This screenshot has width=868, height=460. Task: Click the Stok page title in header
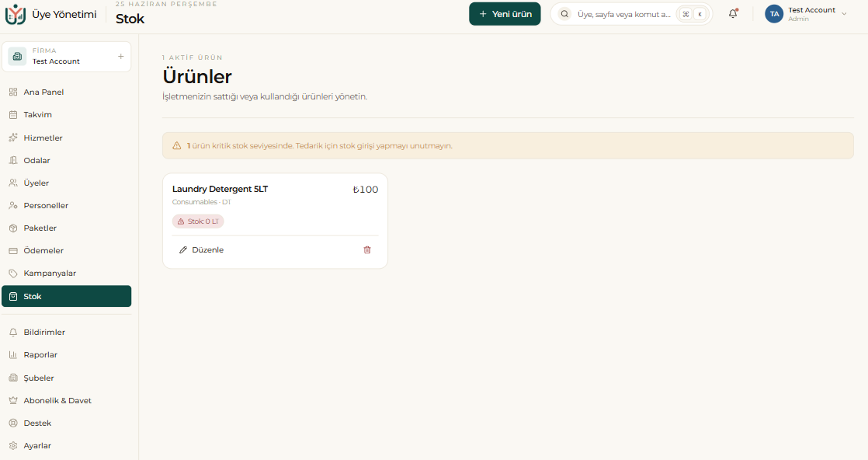pyautogui.click(x=130, y=19)
